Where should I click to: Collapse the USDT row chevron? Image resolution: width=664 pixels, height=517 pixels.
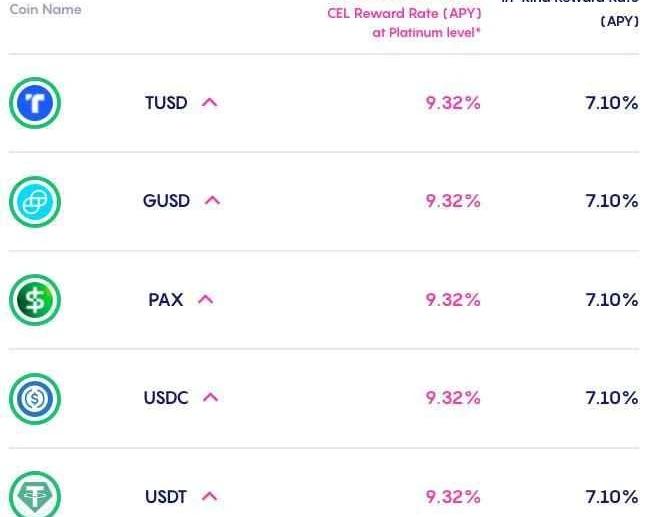(x=209, y=496)
